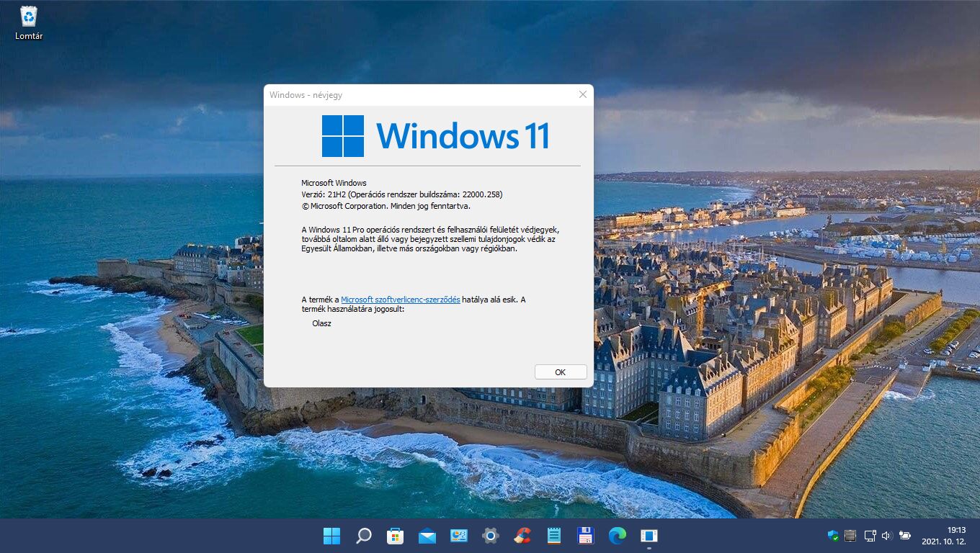980x553 pixels.
Task: Open taskbar Search magnifier
Action: click(x=364, y=536)
